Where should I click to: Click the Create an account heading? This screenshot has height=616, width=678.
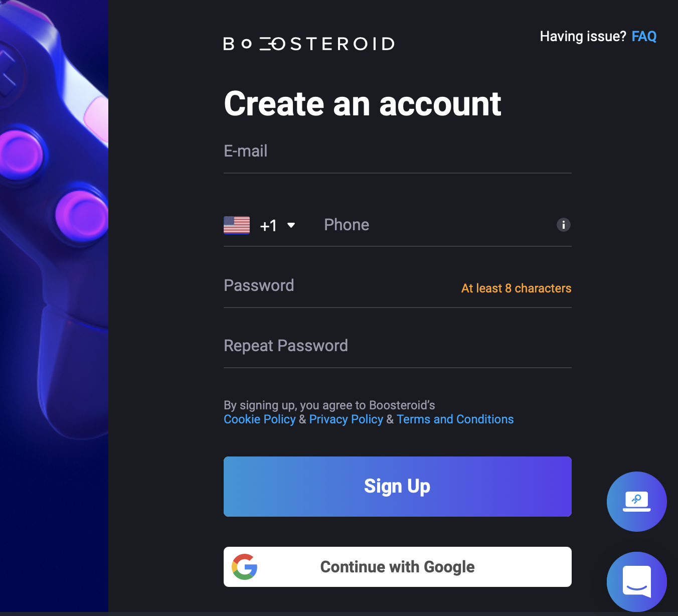pyautogui.click(x=363, y=104)
